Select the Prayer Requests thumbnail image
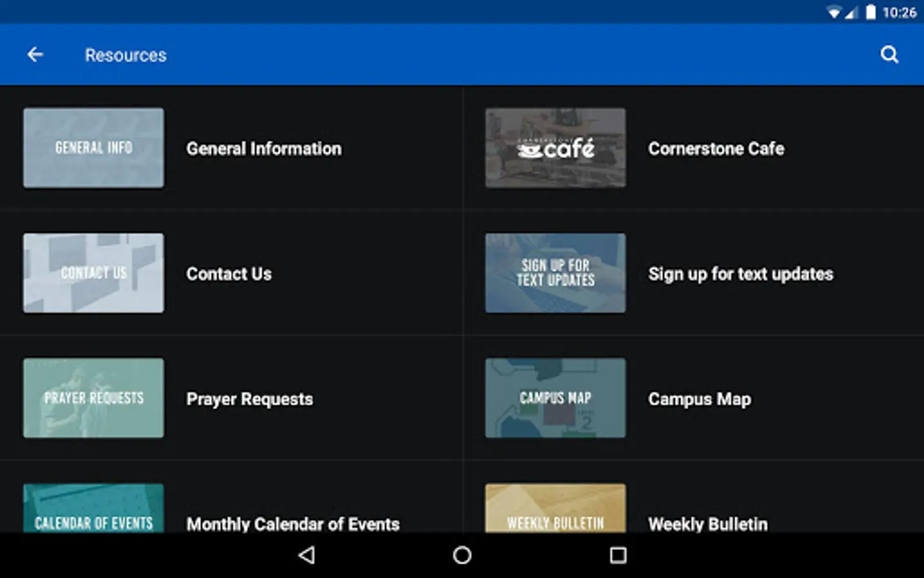924x578 pixels. [94, 398]
